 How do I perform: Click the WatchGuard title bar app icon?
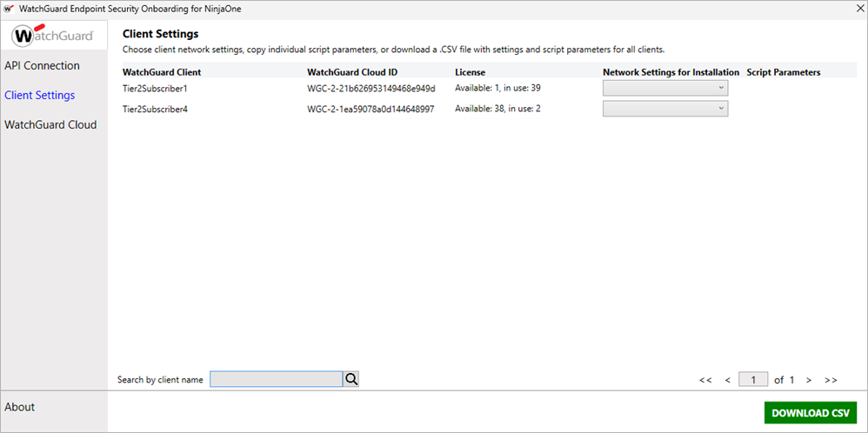tap(9, 9)
